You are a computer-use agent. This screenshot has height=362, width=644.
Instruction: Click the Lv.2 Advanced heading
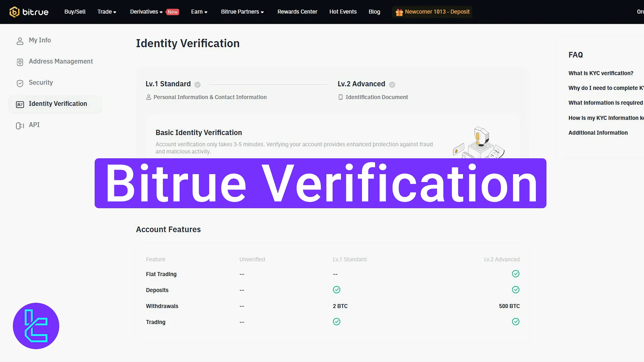361,84
